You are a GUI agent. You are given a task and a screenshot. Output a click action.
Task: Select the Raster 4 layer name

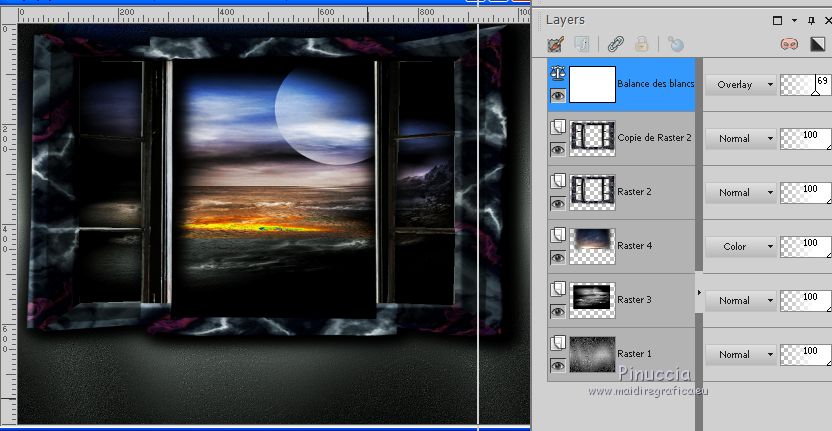click(x=634, y=246)
